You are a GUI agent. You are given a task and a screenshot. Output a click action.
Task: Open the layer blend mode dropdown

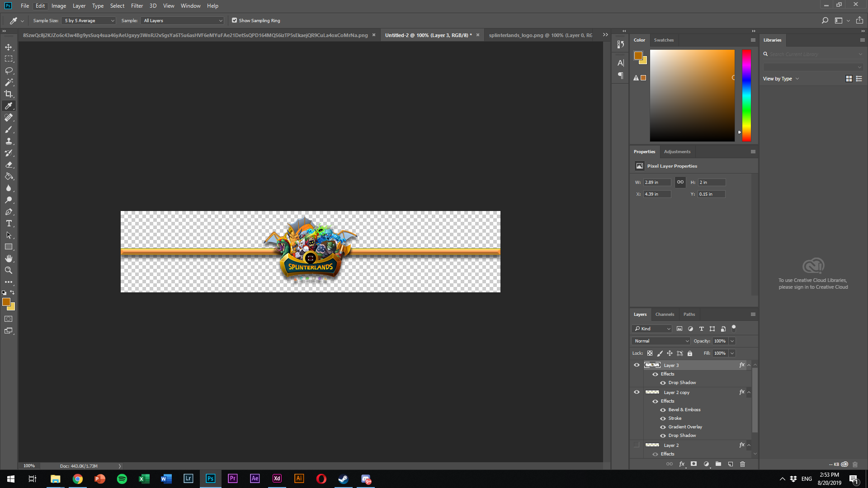click(661, 341)
